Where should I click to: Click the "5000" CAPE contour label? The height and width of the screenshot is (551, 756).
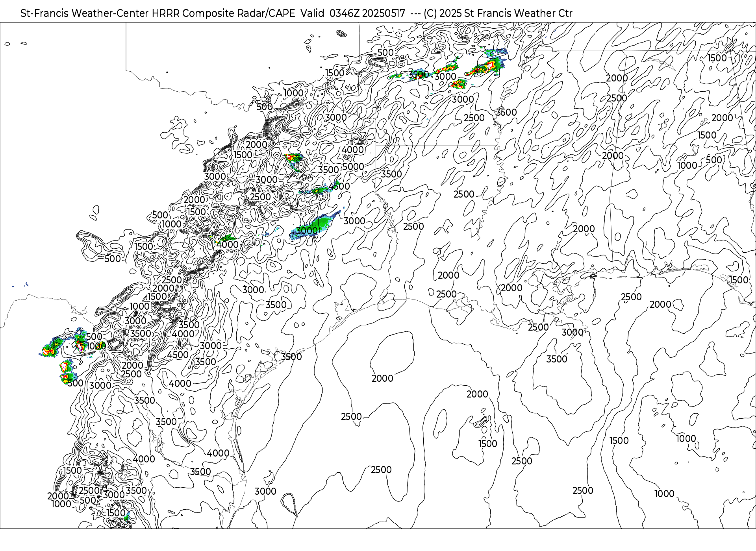click(353, 166)
